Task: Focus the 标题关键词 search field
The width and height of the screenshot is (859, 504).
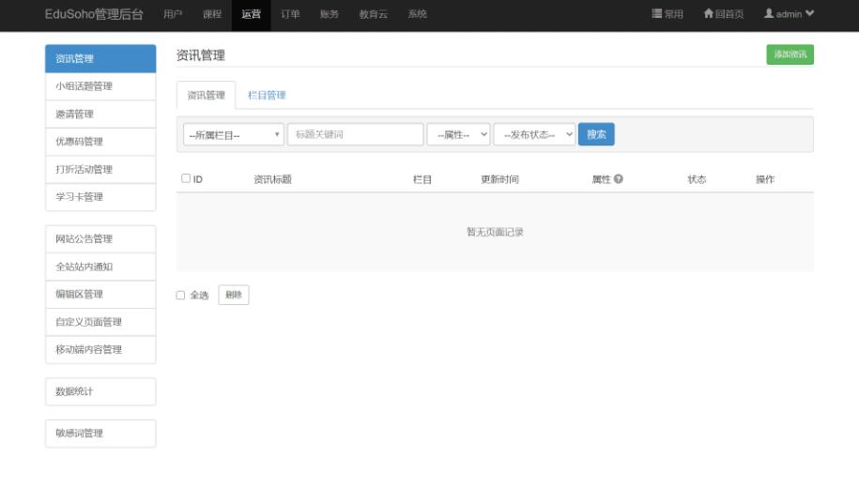Action: point(355,135)
